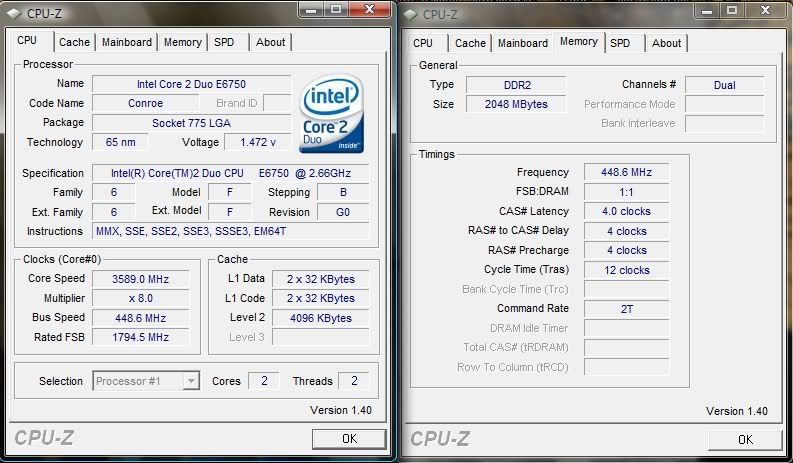This screenshot has width=793, height=463.
Task: Click the Specification field with E6750 @ 2.66GHz
Action: [x=231, y=173]
